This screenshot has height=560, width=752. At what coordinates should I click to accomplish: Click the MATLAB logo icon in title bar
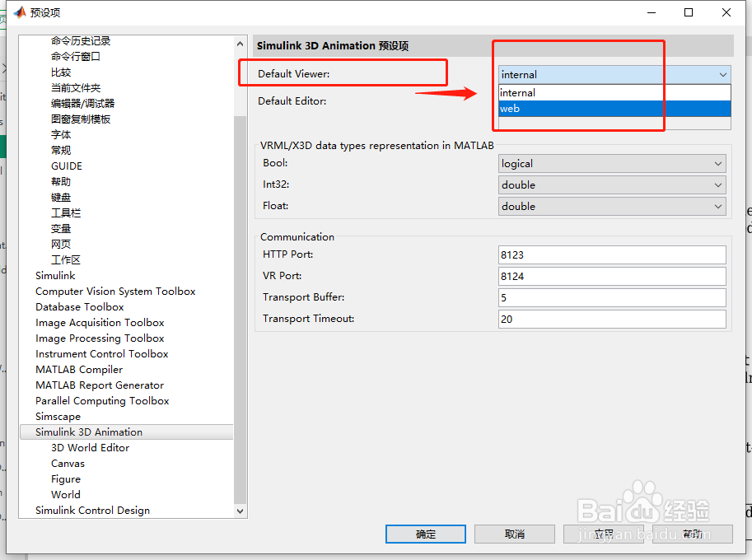click(x=20, y=12)
